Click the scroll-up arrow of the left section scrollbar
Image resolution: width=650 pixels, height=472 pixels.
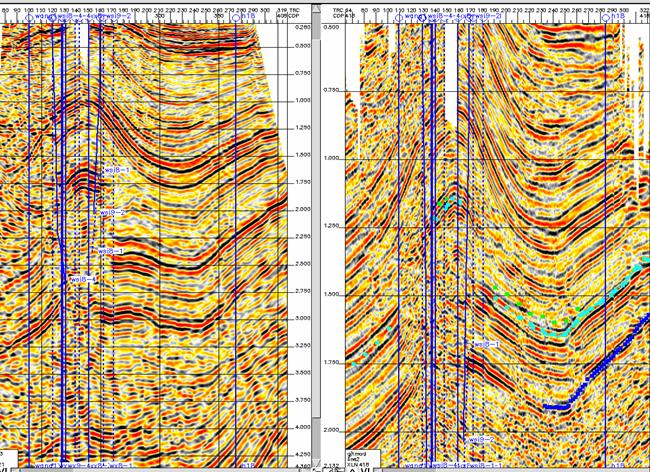[316, 8]
